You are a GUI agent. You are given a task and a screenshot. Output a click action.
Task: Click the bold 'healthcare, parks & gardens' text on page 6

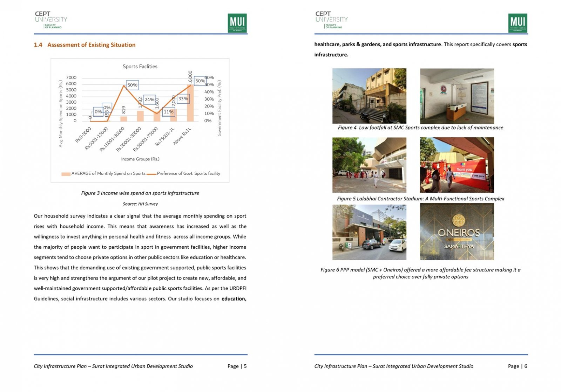pyautogui.click(x=349, y=44)
